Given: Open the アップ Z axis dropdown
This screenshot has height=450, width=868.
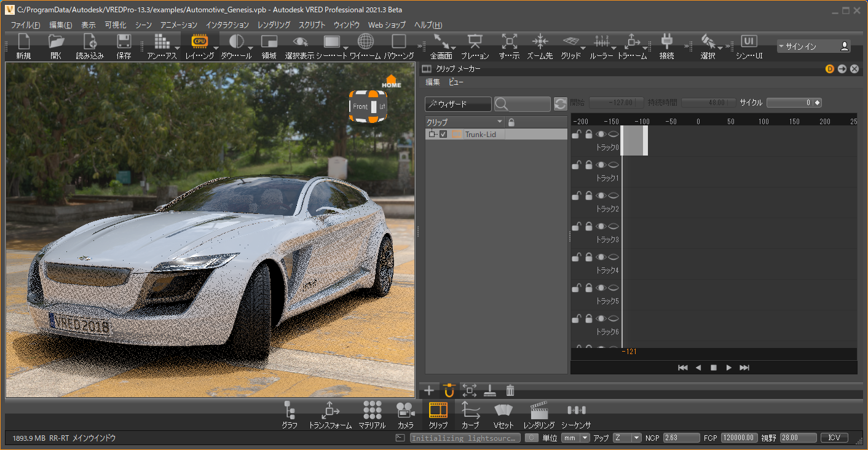Looking at the screenshot, I should click(x=627, y=438).
